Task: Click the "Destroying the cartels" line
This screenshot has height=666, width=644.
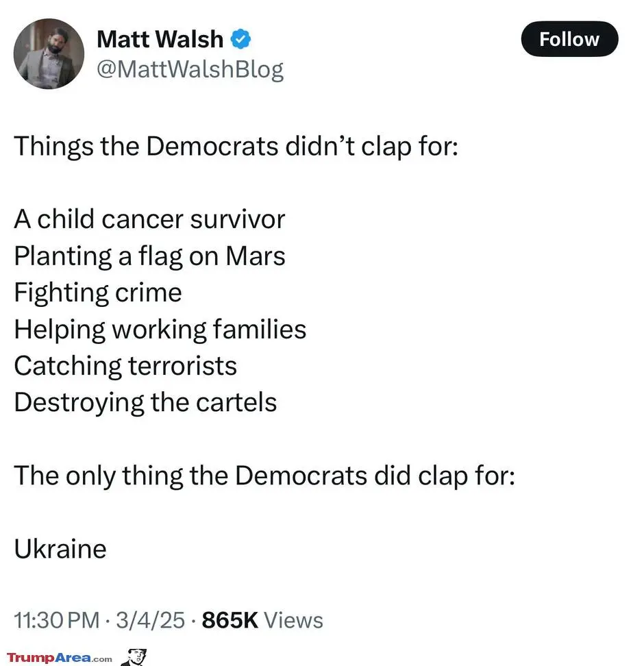Action: click(x=145, y=402)
